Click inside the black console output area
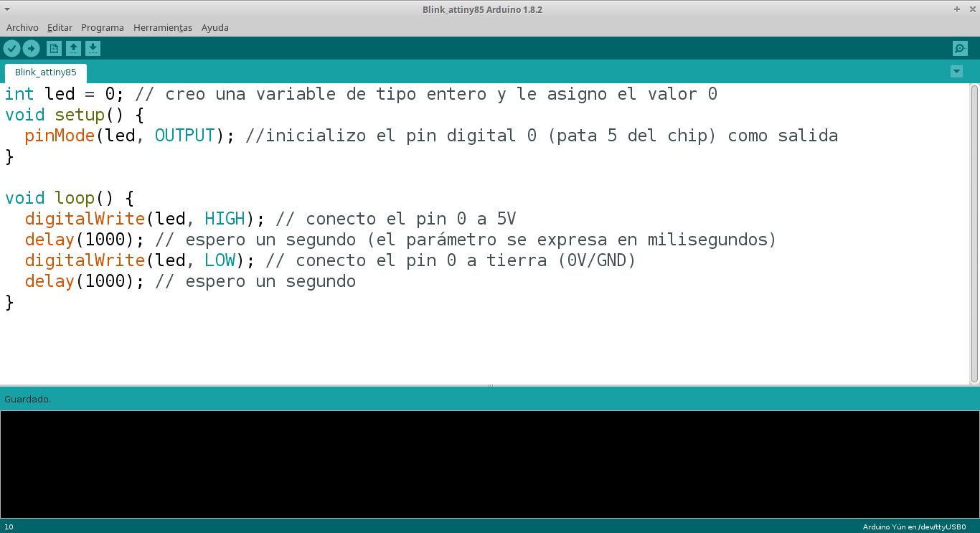980x533 pixels. point(490,463)
